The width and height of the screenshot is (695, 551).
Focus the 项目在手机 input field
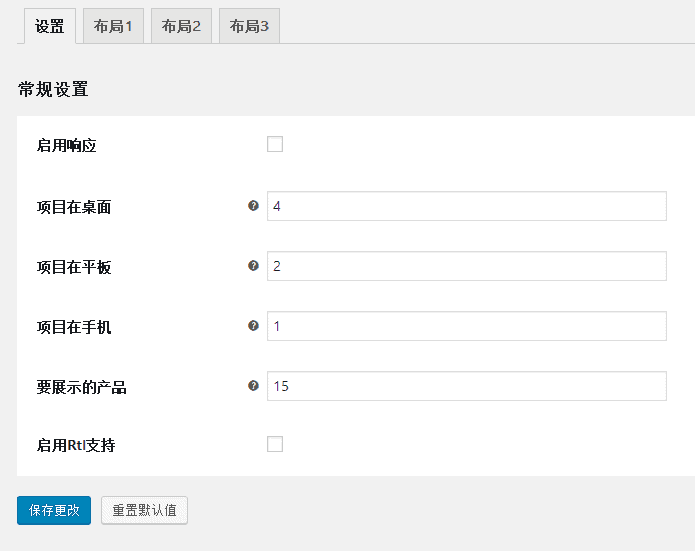coord(467,326)
